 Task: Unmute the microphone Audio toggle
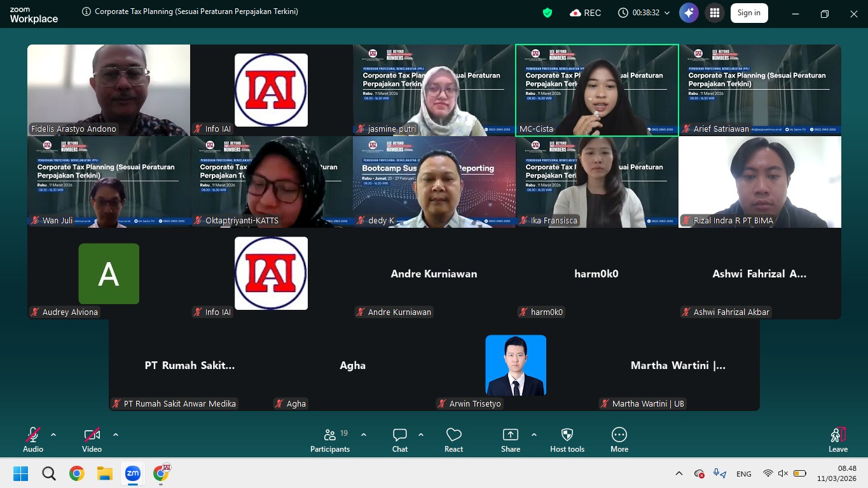[33, 435]
